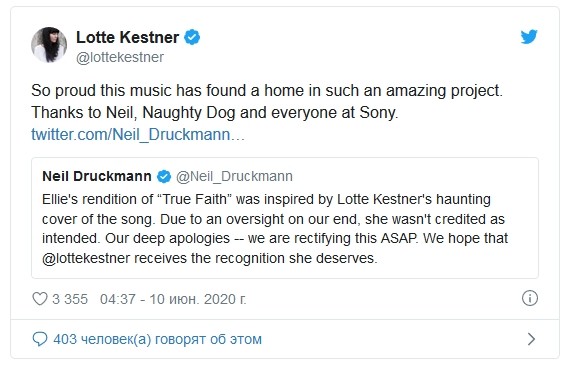Open the tweet info circle icon

[530, 298]
